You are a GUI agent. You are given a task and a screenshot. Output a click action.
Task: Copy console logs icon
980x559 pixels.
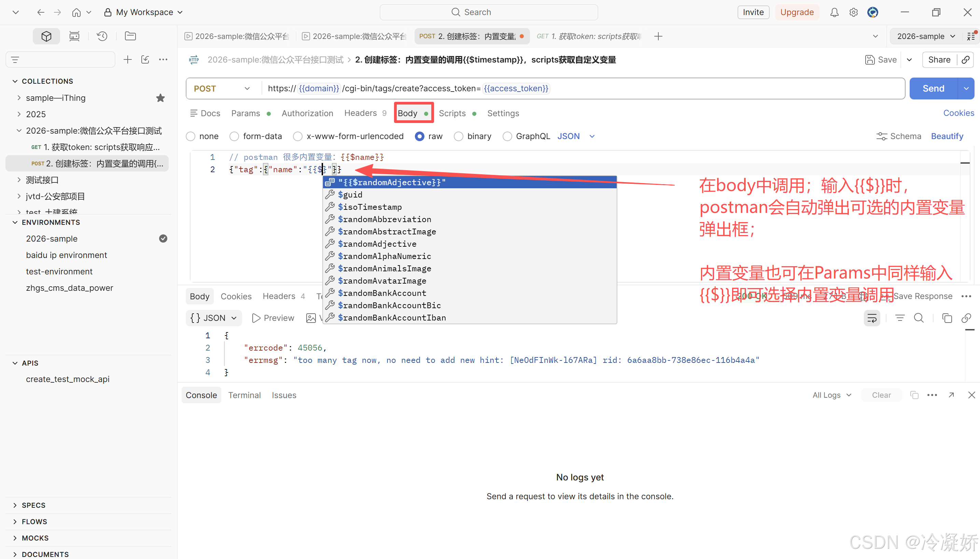pos(914,395)
